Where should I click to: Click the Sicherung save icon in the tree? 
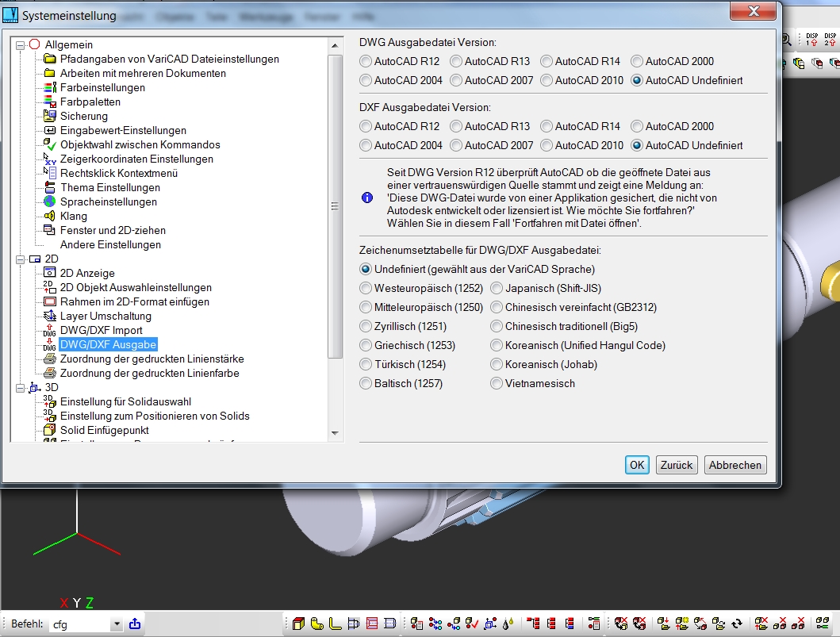tap(49, 116)
